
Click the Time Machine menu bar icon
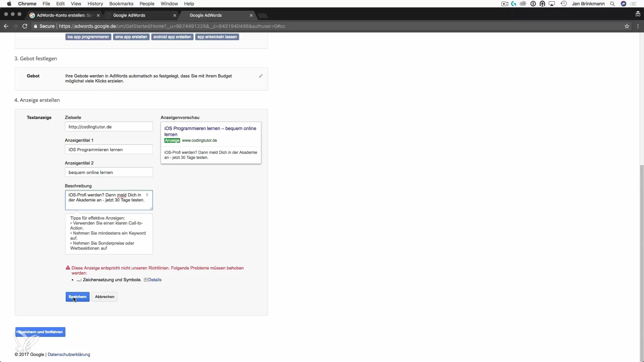pyautogui.click(x=564, y=4)
